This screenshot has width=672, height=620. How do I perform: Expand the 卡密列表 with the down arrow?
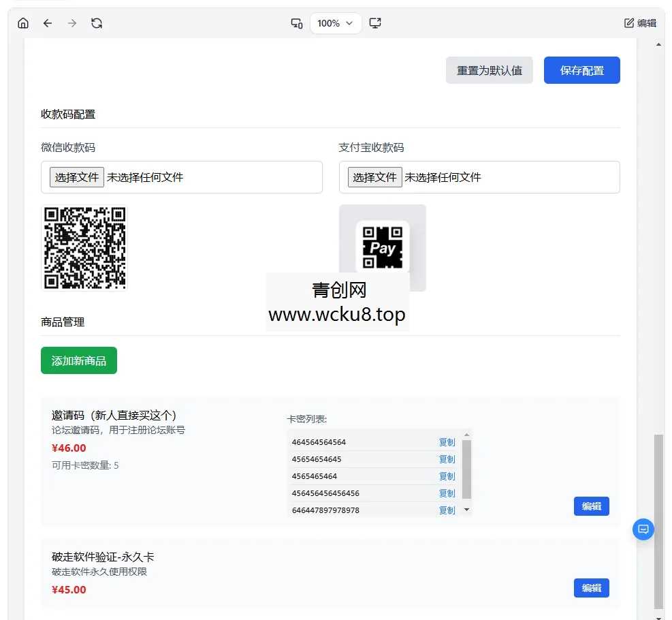(466, 510)
